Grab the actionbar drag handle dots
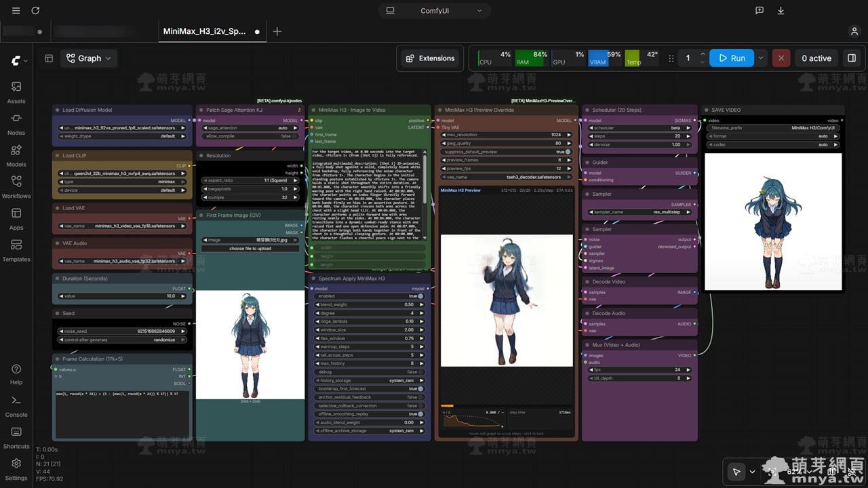Viewport: 868px width, 488px height. tap(671, 58)
